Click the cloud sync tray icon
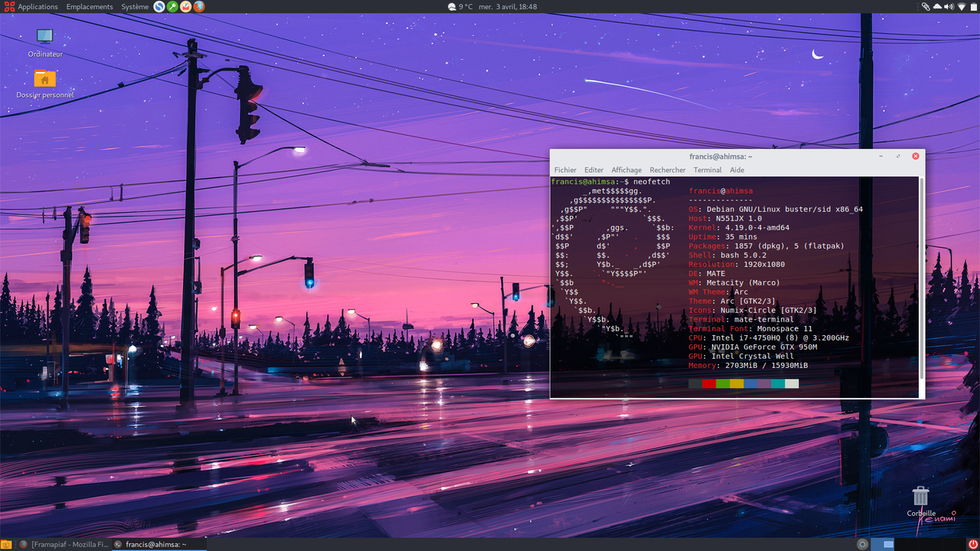 pyautogui.click(x=937, y=6)
